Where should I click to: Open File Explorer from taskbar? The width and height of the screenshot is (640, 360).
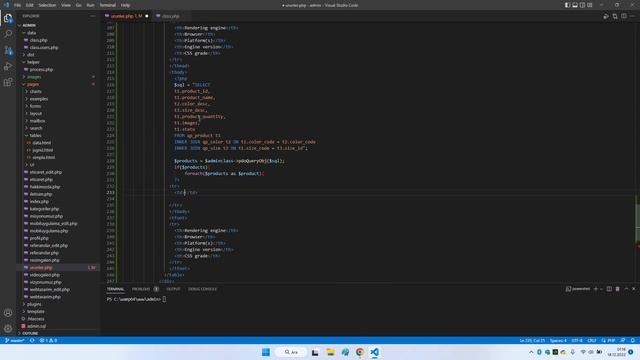pyautogui.click(x=330, y=352)
